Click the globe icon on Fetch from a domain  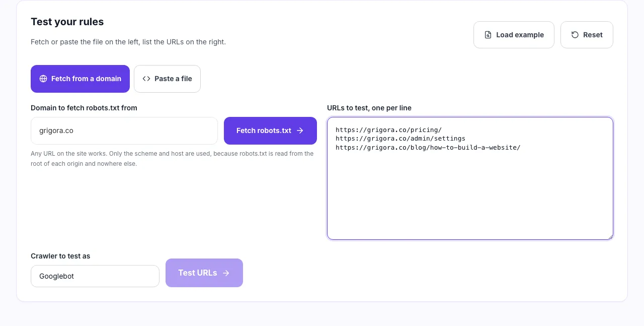(43, 79)
